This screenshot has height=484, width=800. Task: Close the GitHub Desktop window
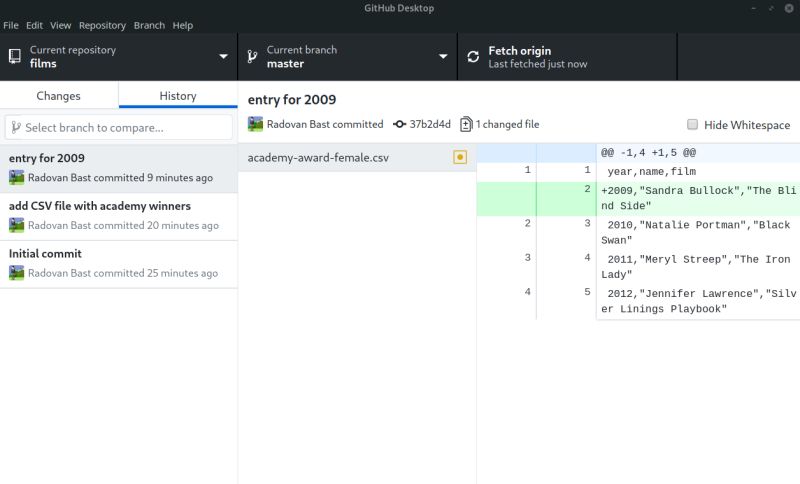[789, 8]
